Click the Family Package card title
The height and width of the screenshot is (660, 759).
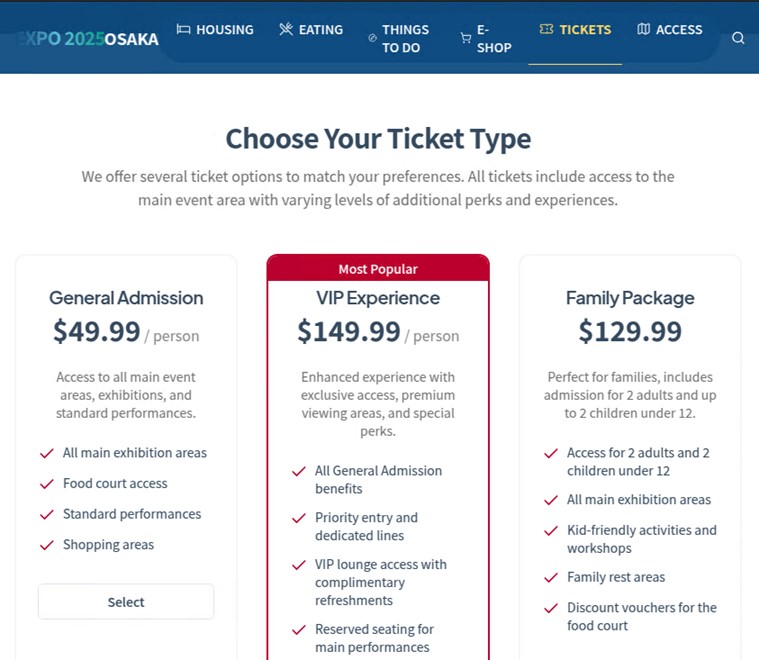tap(630, 298)
